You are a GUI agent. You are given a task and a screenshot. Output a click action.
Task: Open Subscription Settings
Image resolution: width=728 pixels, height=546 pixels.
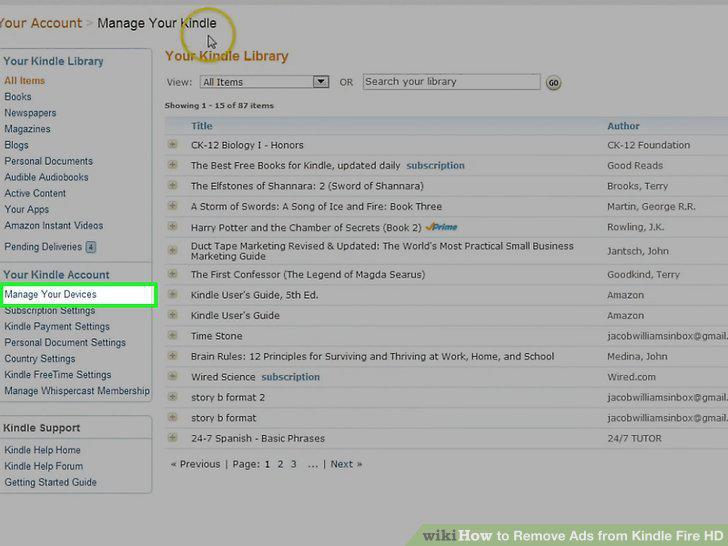50,311
